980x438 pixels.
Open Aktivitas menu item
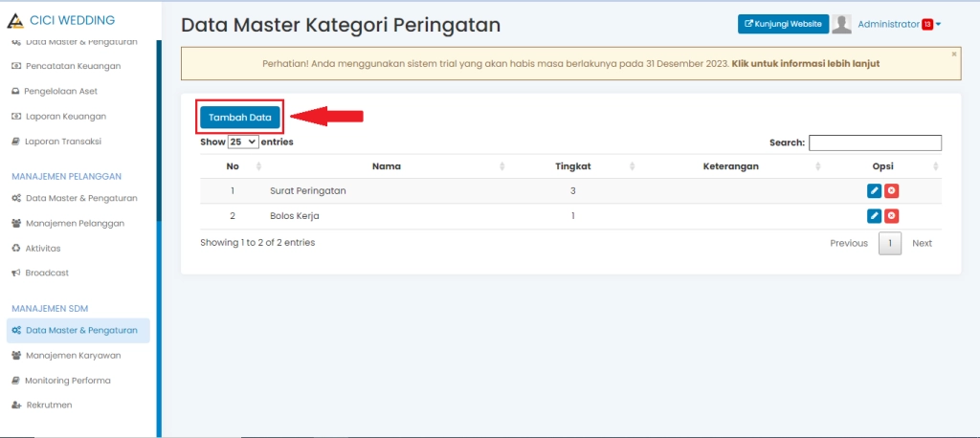click(37, 248)
